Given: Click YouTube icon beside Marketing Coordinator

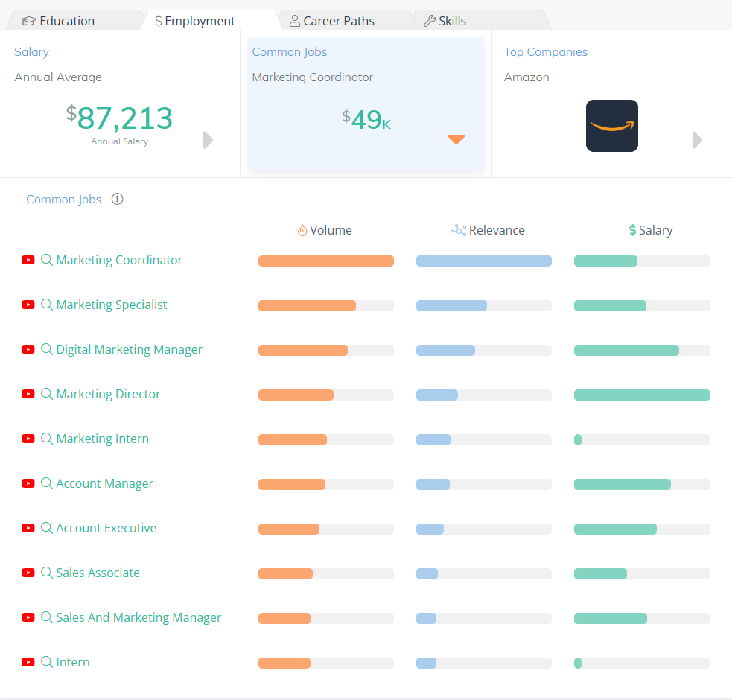Looking at the screenshot, I should click(x=28, y=260).
